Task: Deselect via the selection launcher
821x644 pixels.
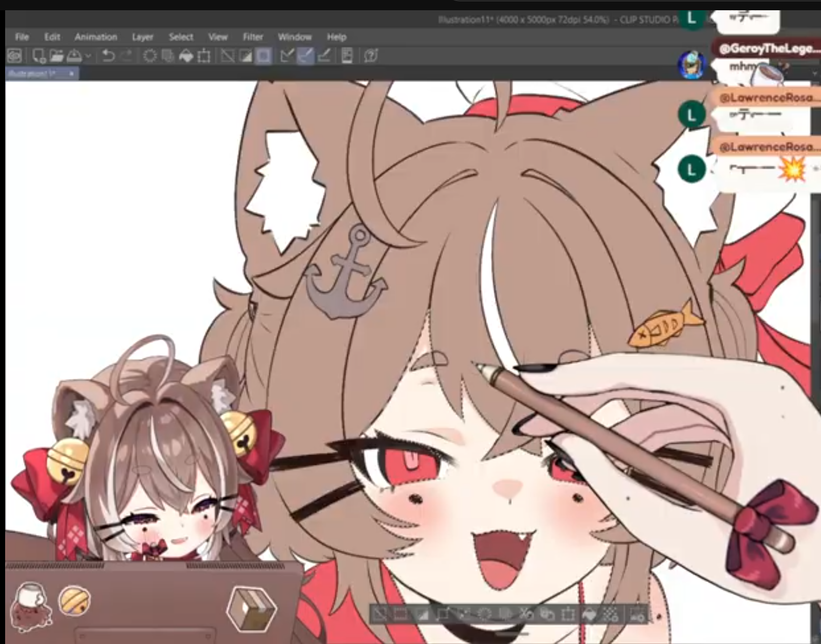Action: click(381, 615)
